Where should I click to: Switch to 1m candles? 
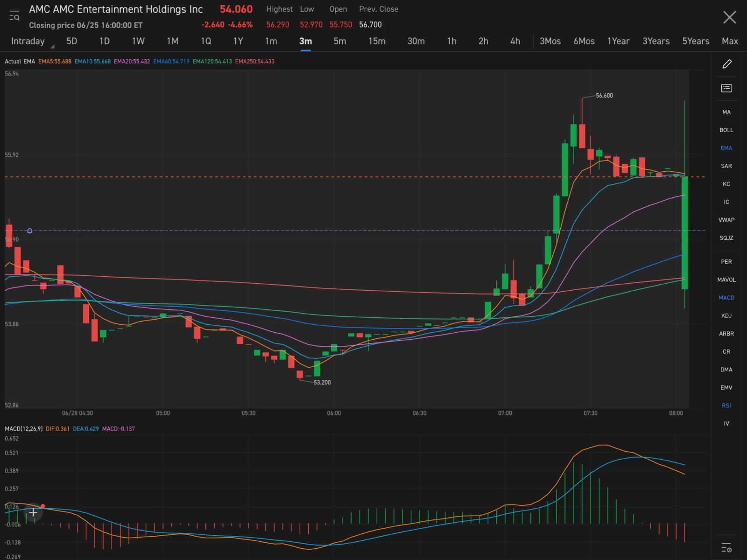pyautogui.click(x=271, y=41)
